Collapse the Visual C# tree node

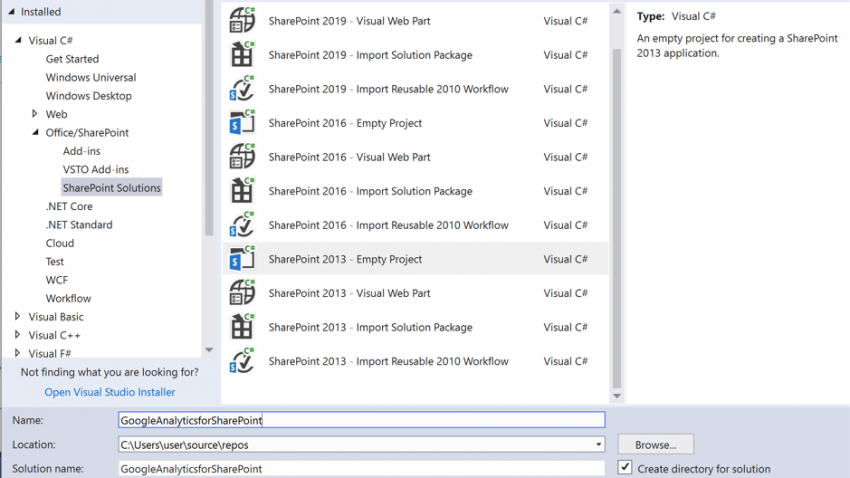pos(18,40)
